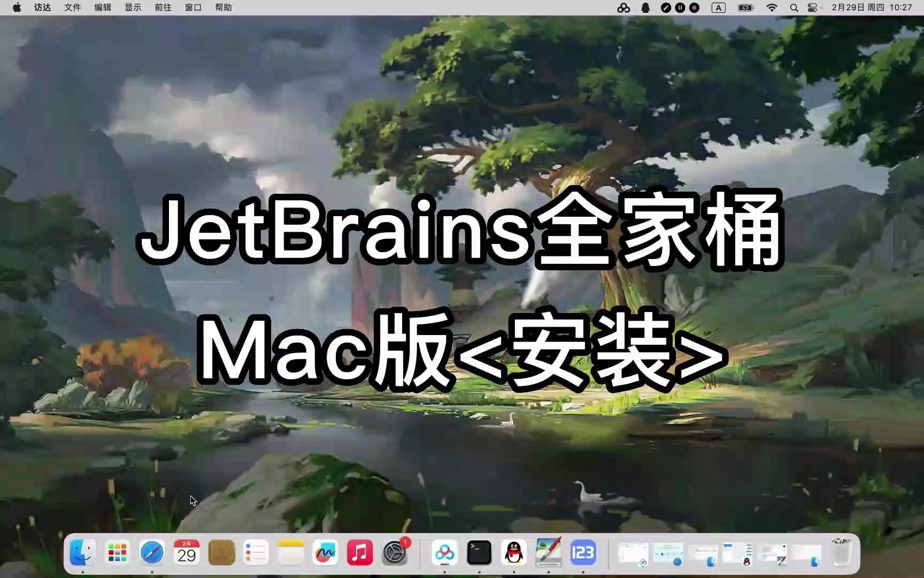The image size is (924, 578).
Task: Click QQ bell icon in menu bar
Action: (x=645, y=7)
